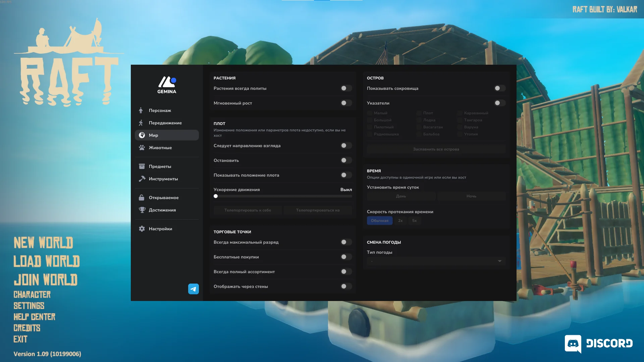Open HELP CENTER in game menu
Screen dimensions: 644x362
point(34,317)
